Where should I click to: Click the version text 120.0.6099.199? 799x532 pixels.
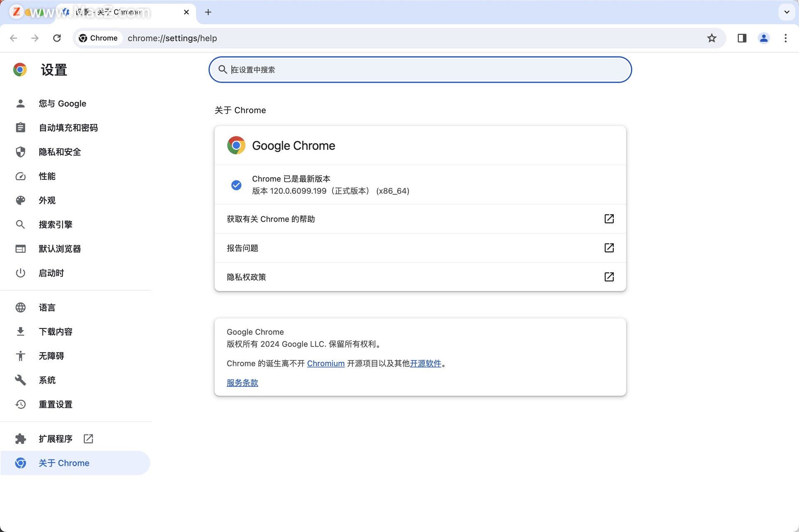298,191
